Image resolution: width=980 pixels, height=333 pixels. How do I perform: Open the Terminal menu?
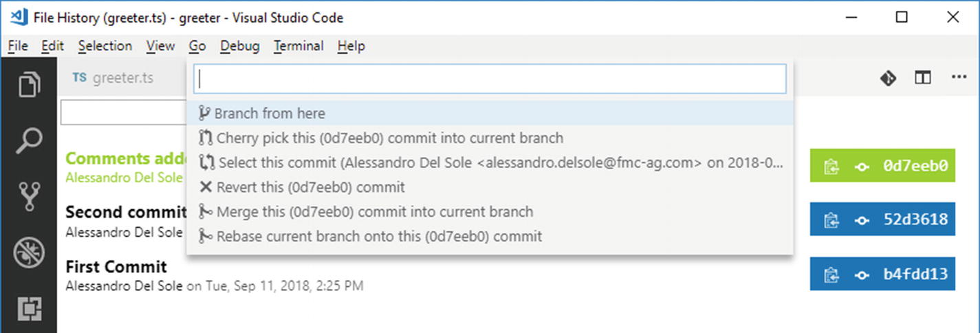pos(298,46)
